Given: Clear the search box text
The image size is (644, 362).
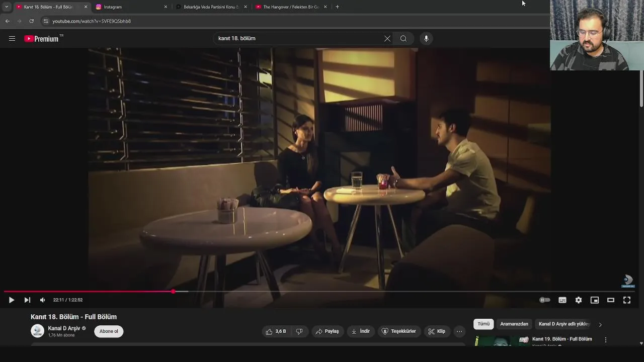Looking at the screenshot, I should (x=387, y=39).
